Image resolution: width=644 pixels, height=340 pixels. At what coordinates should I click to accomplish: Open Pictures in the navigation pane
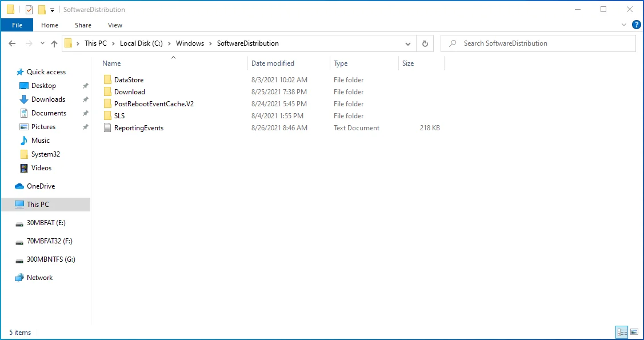tap(43, 126)
